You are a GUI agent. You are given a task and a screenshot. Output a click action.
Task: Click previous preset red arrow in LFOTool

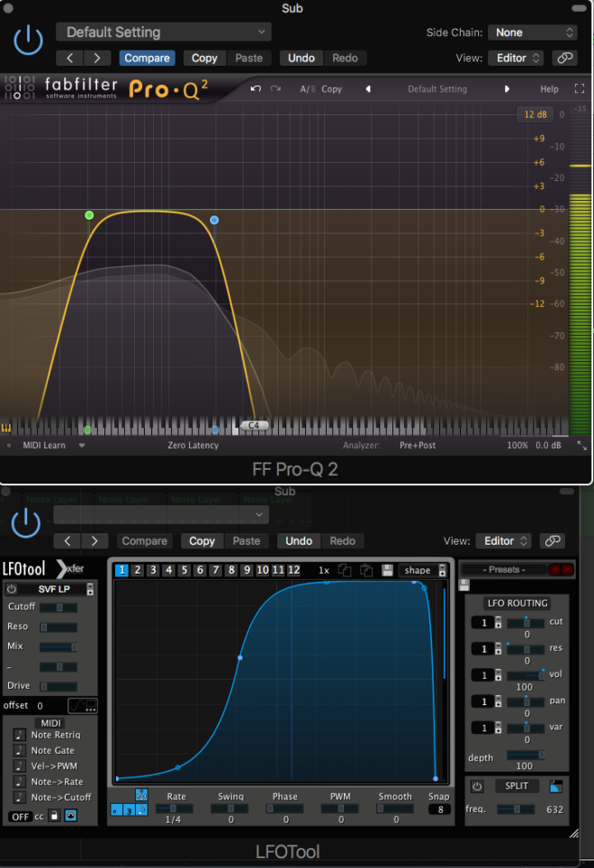[554, 570]
